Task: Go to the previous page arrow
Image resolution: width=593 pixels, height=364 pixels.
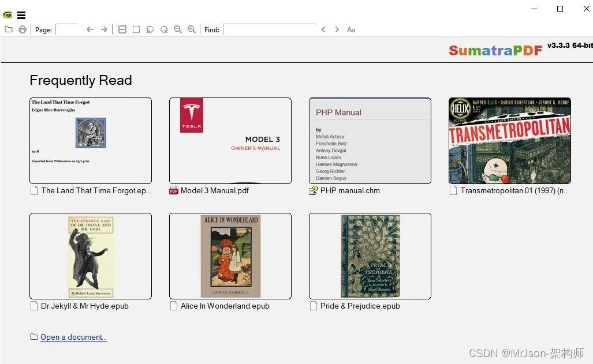Action: (89, 29)
